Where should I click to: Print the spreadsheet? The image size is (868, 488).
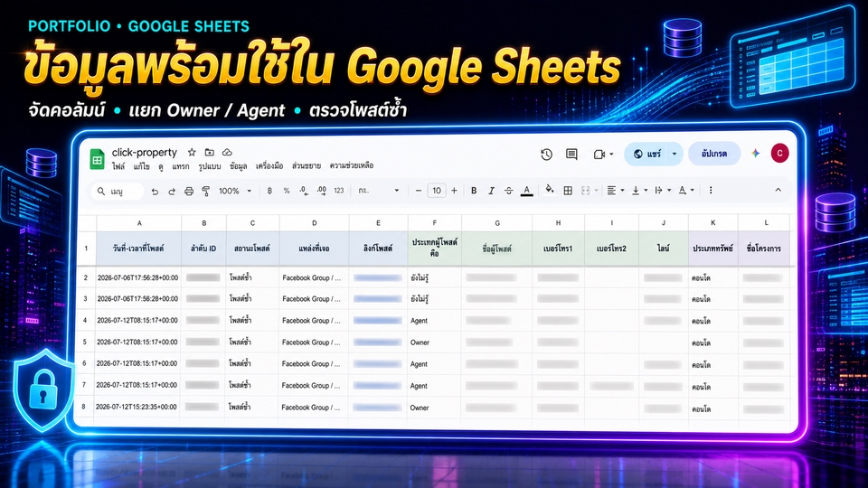point(189,191)
